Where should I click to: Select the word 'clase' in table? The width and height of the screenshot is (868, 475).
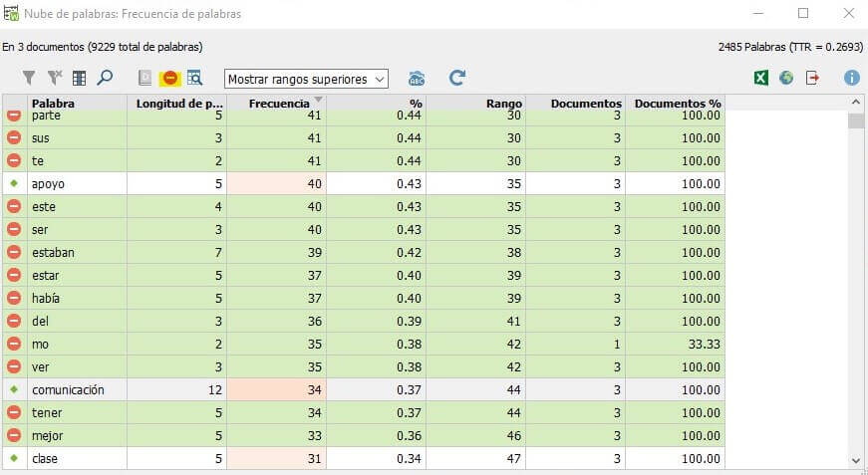coord(45,458)
